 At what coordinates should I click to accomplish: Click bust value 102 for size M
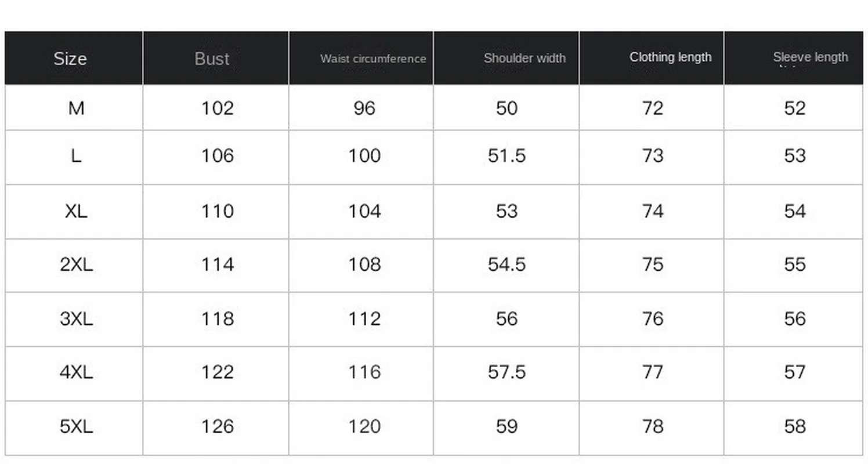coord(218,108)
